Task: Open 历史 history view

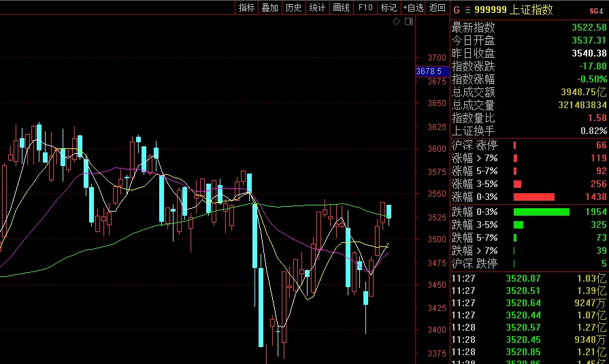Action: pos(293,7)
